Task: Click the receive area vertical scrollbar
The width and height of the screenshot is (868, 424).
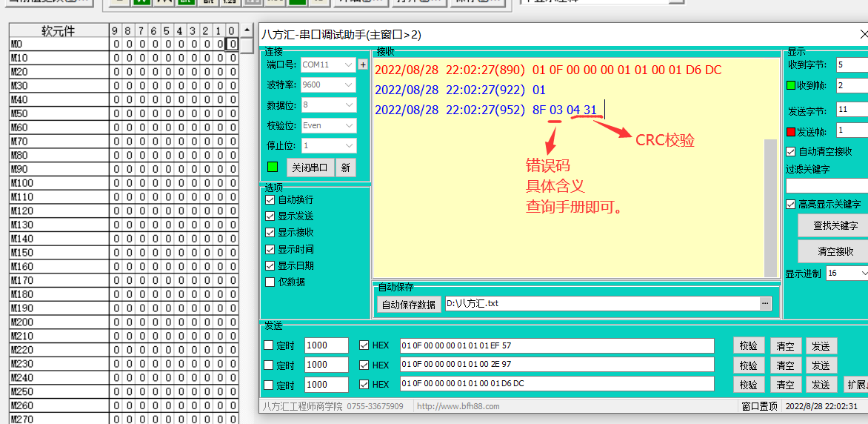Action: coord(770,200)
